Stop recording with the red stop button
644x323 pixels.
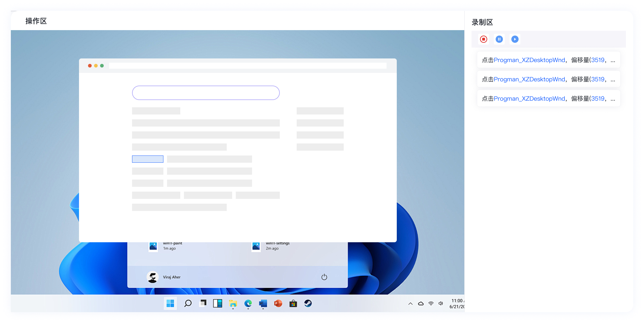484,39
